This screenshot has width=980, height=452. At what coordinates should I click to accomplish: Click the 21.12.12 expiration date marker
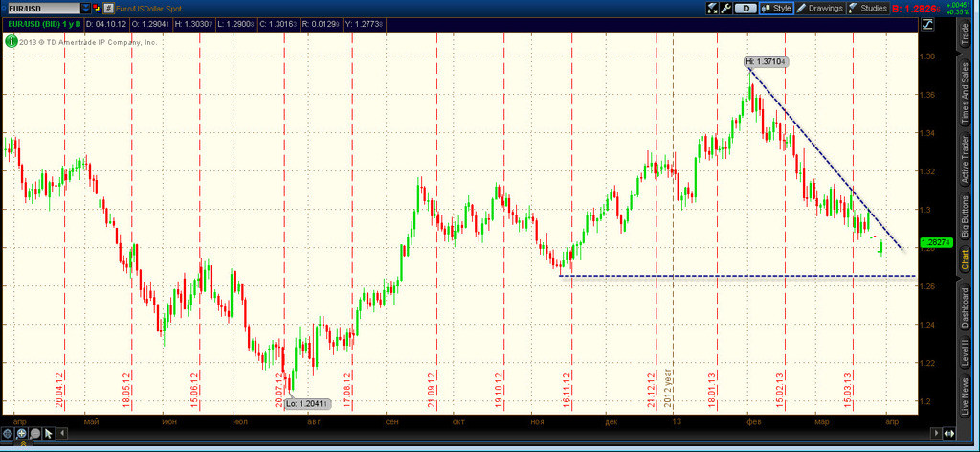tap(651, 390)
